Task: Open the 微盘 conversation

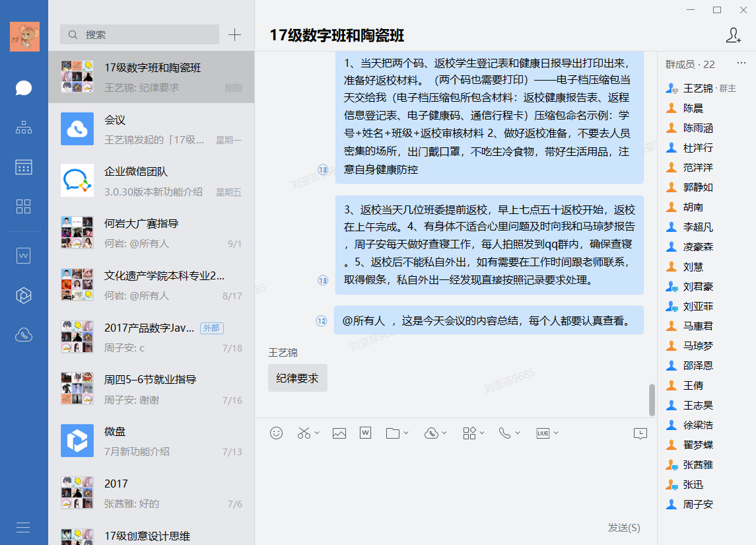Action: [151, 441]
